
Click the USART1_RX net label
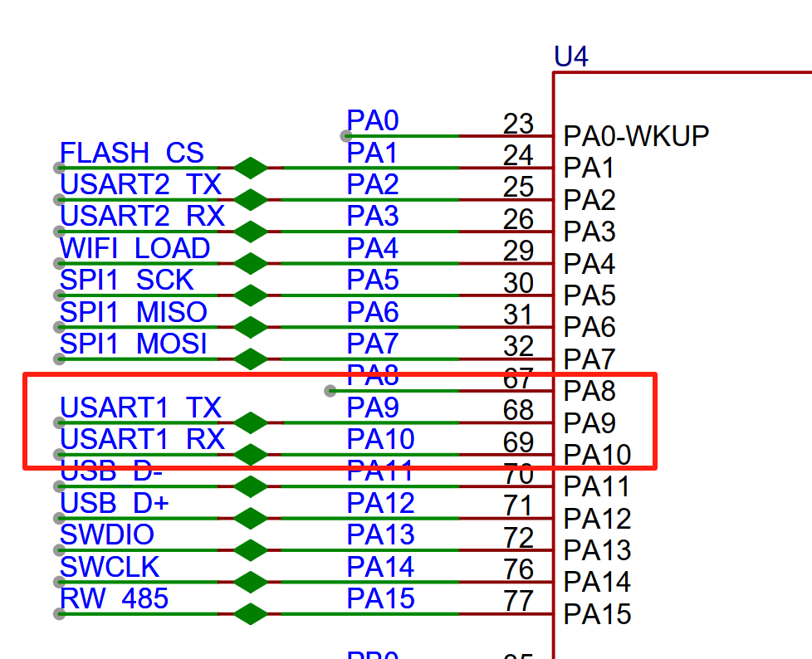142,439
